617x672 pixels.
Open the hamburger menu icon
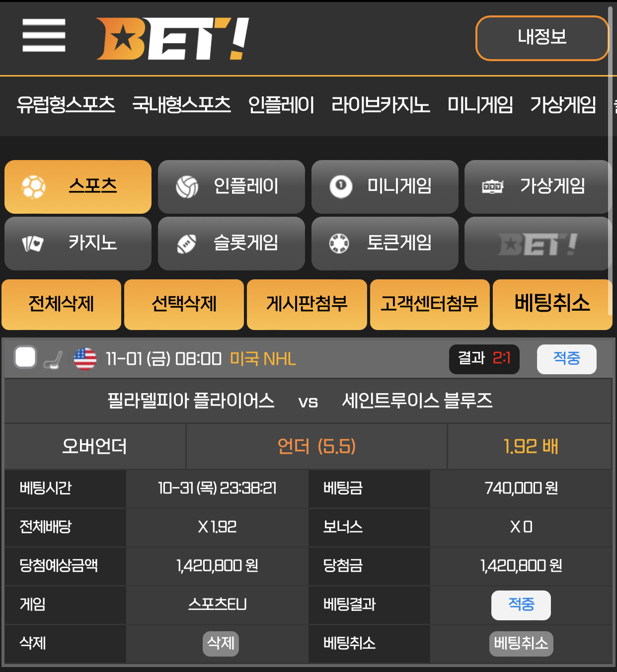point(44,35)
